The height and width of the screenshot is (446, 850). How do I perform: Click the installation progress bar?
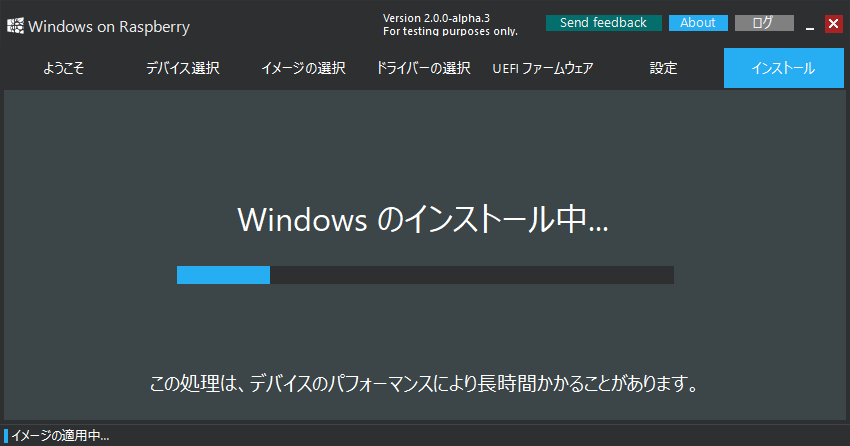point(425,275)
